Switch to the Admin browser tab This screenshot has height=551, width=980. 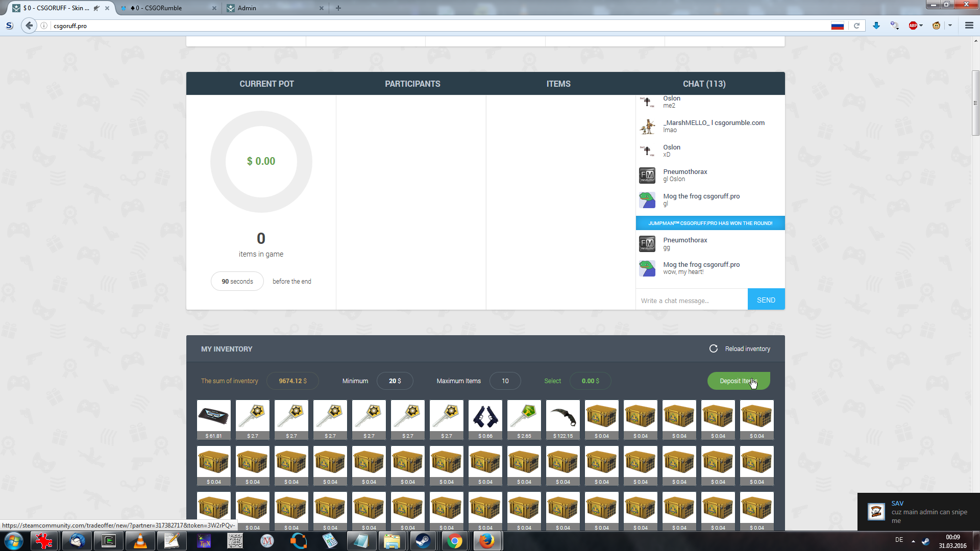coord(247,8)
